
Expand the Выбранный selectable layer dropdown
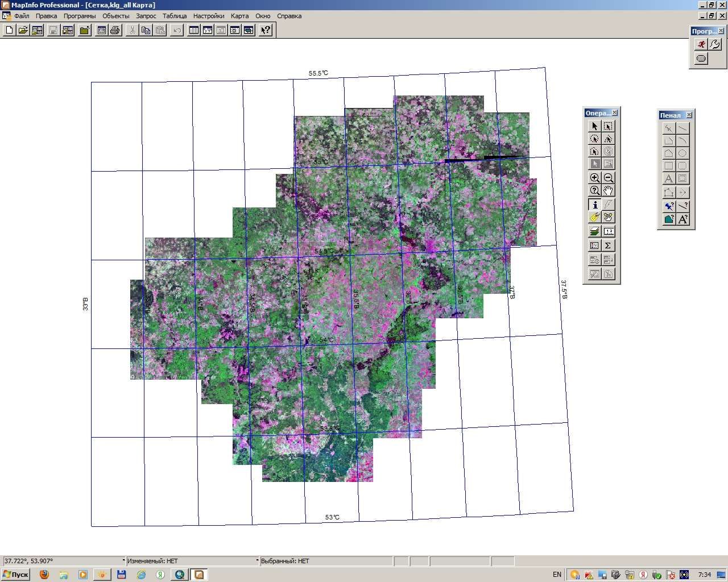(326, 561)
